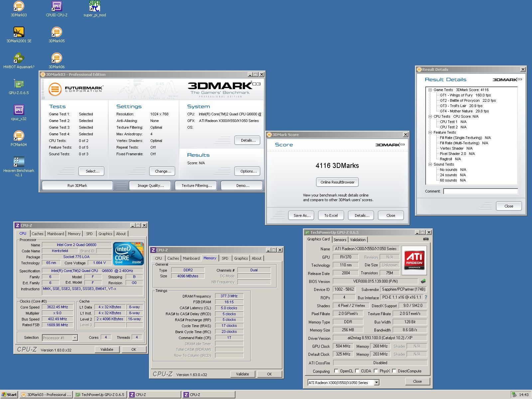532x399 pixels.
Task: Open the Processor #1 selection dropdown
Action: coord(75,338)
